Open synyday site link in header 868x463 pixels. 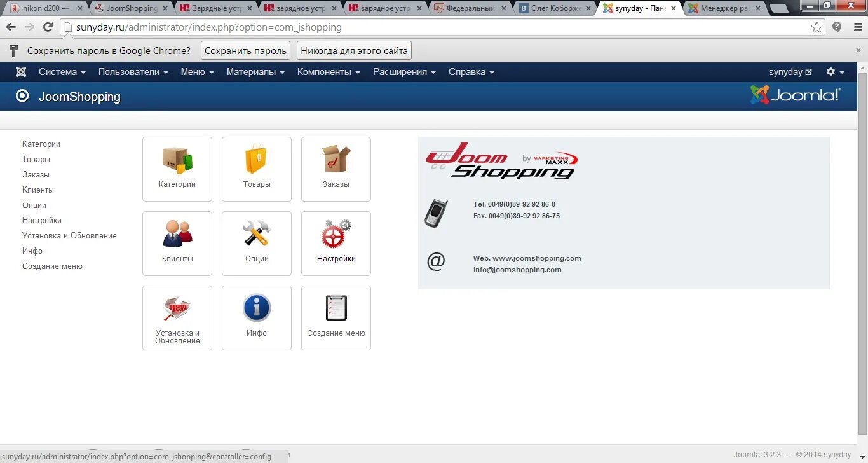[x=790, y=72]
